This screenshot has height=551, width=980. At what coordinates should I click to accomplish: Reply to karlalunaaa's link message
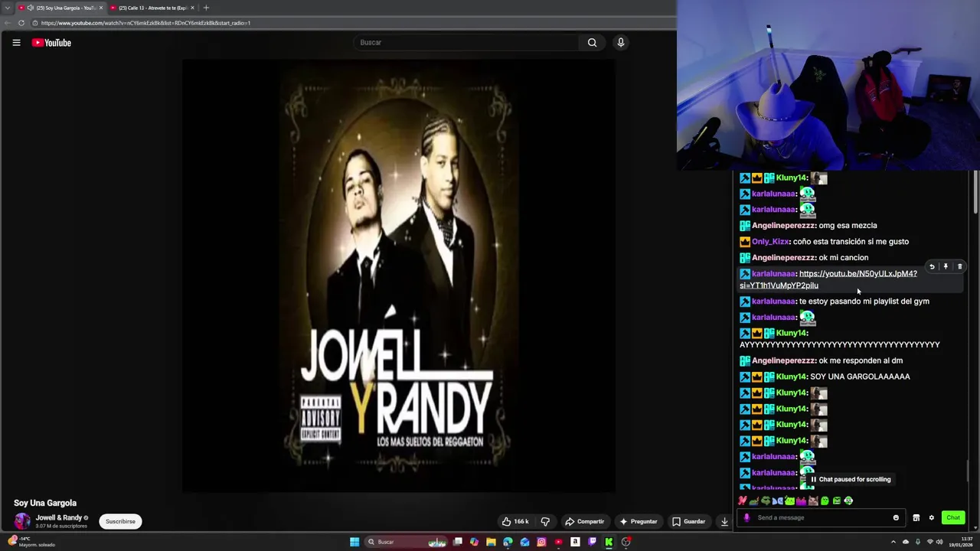pos(932,266)
